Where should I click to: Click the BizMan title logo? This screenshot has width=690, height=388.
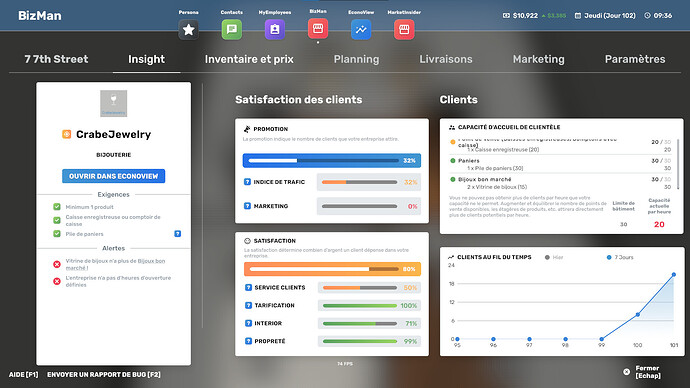[40, 15]
